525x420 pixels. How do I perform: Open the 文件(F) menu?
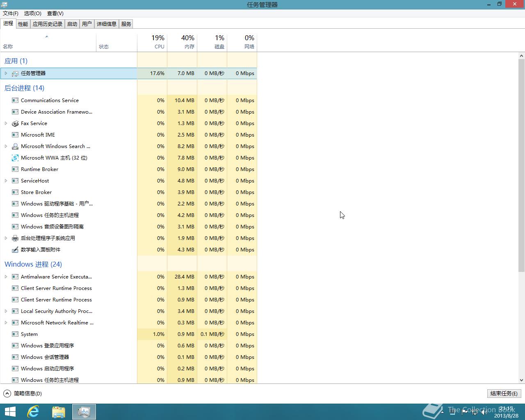pyautogui.click(x=11, y=14)
